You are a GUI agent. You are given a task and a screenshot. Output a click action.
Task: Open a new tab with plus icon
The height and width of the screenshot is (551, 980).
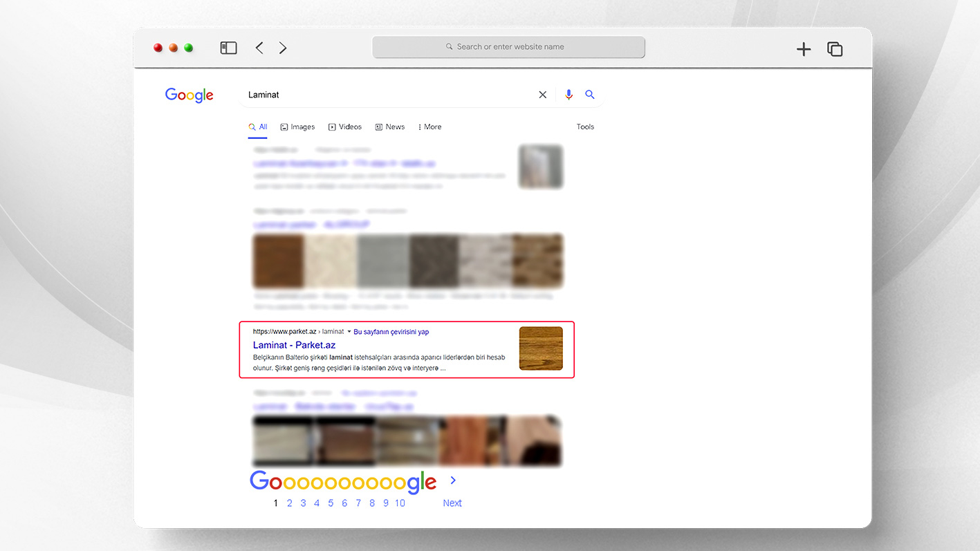coord(803,49)
